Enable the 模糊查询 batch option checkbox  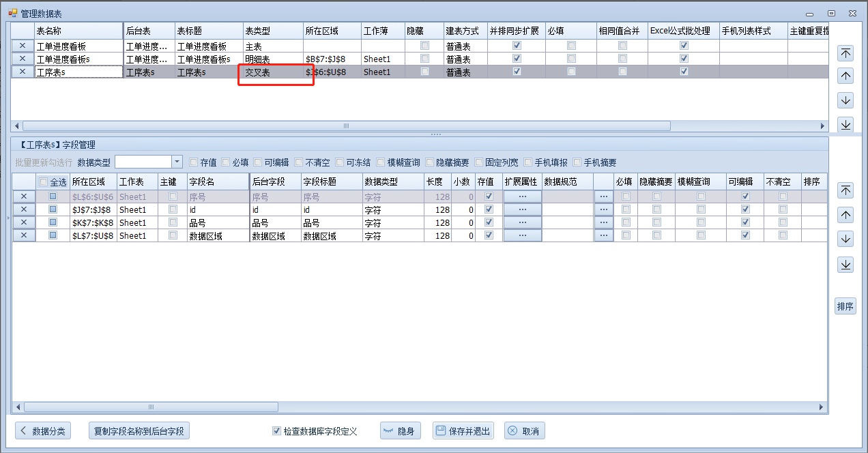[381, 162]
